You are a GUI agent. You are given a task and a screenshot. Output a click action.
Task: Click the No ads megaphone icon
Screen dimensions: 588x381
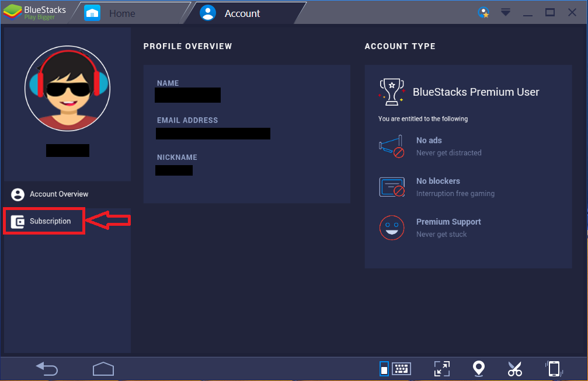click(392, 146)
